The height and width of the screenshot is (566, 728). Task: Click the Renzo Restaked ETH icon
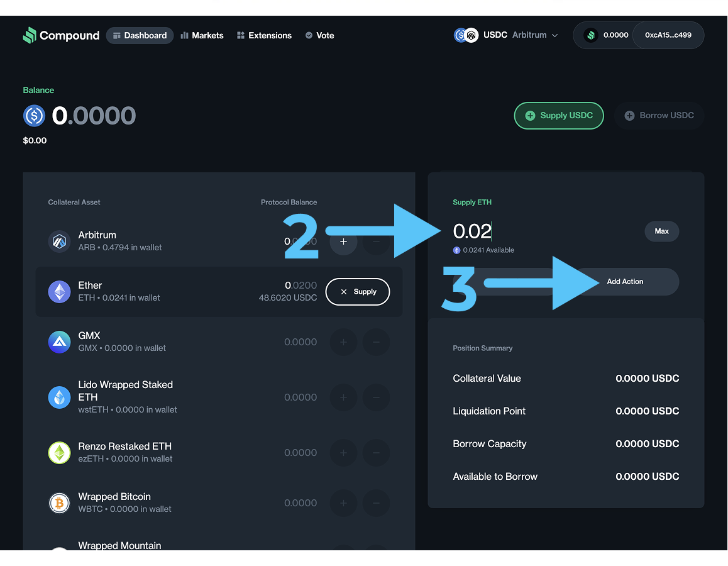60,452
